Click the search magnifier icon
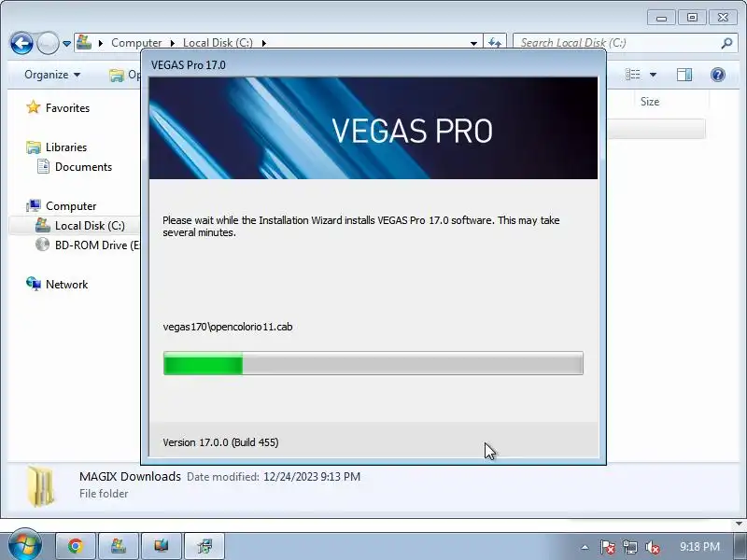The image size is (747, 560). pos(726,43)
